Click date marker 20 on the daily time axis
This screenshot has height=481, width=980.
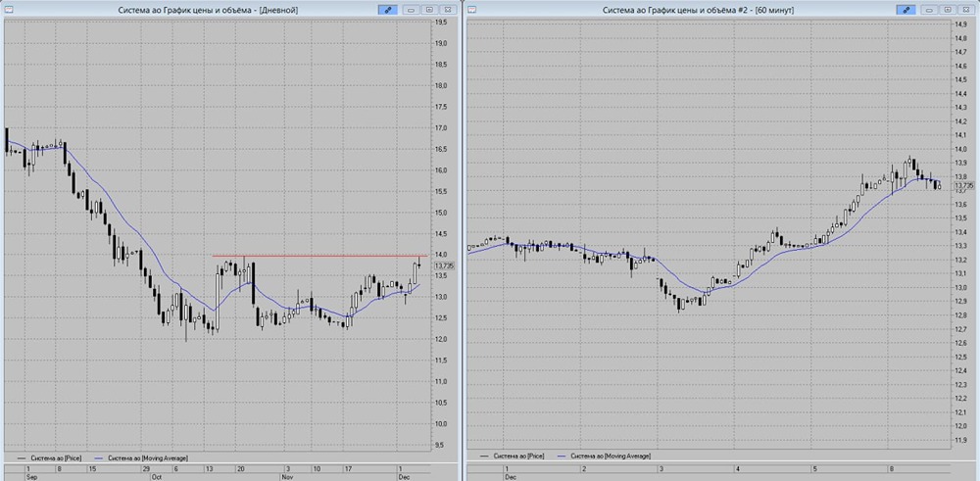coord(241,468)
